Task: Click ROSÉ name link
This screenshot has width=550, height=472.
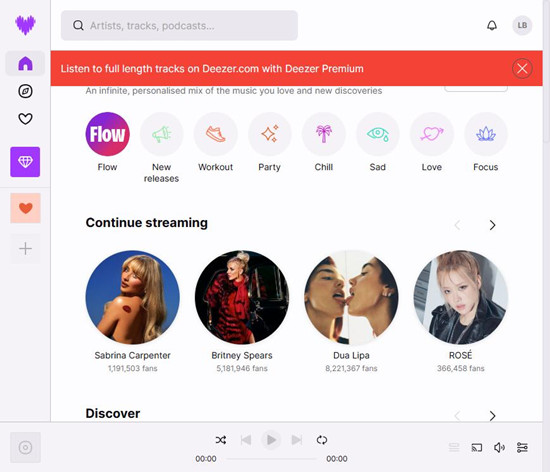Action: tap(461, 355)
